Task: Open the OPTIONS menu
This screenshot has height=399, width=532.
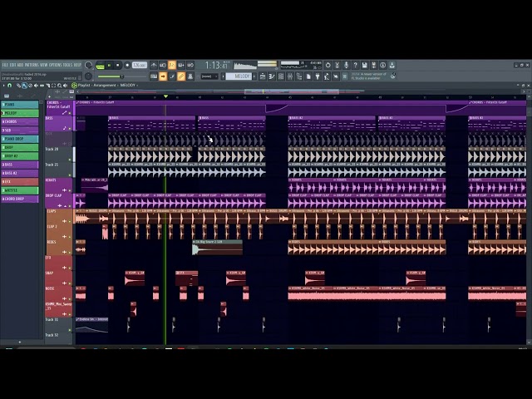Action: (56, 65)
